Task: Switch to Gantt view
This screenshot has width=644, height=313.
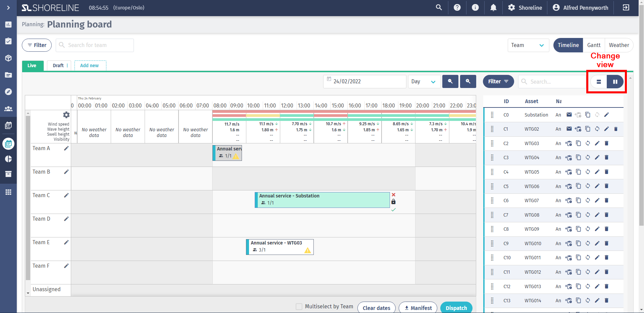Action: 594,45
